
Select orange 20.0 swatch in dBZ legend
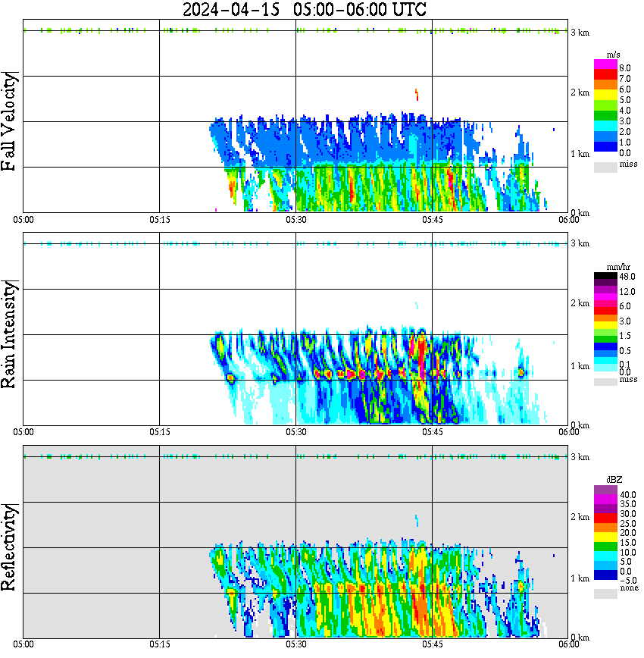(x=605, y=529)
